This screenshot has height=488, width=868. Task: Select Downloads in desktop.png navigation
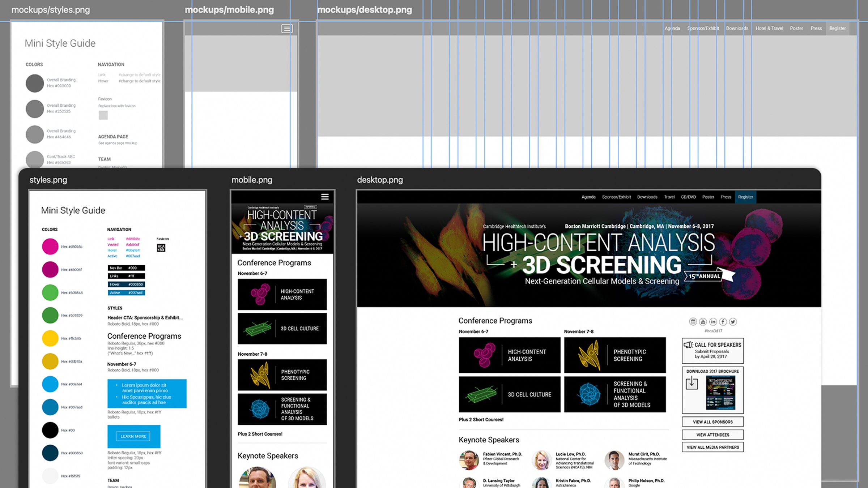[x=647, y=197]
